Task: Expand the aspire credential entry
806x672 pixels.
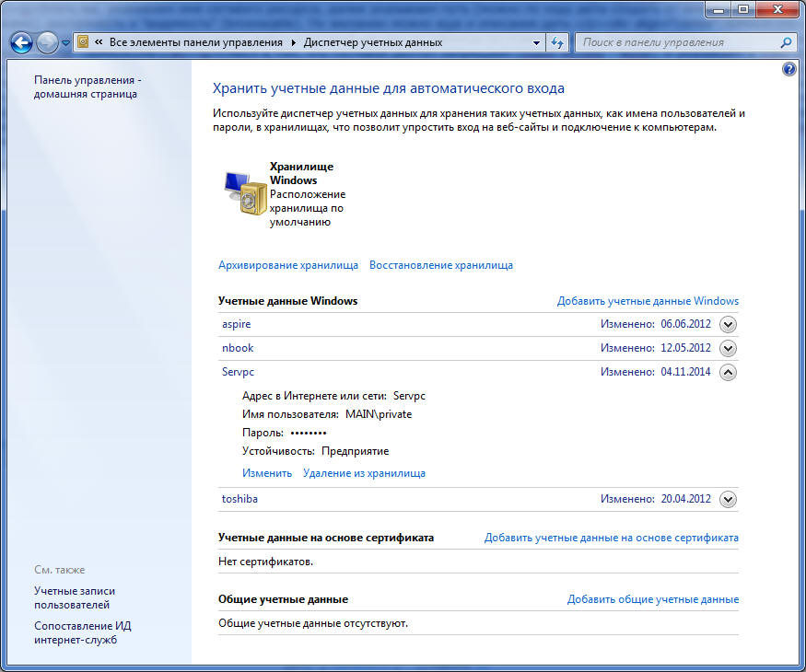Action: point(728,324)
